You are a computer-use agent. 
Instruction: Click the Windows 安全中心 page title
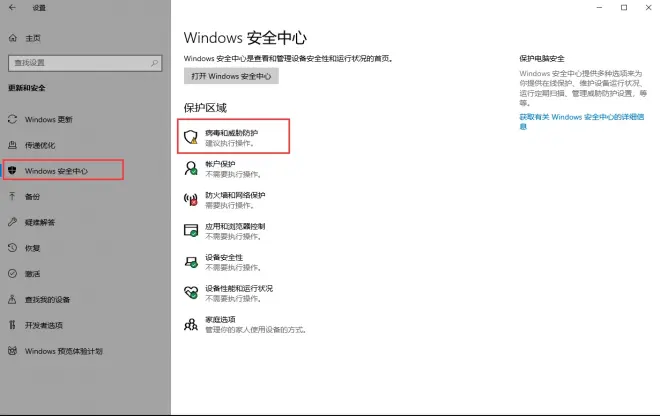coord(245,38)
